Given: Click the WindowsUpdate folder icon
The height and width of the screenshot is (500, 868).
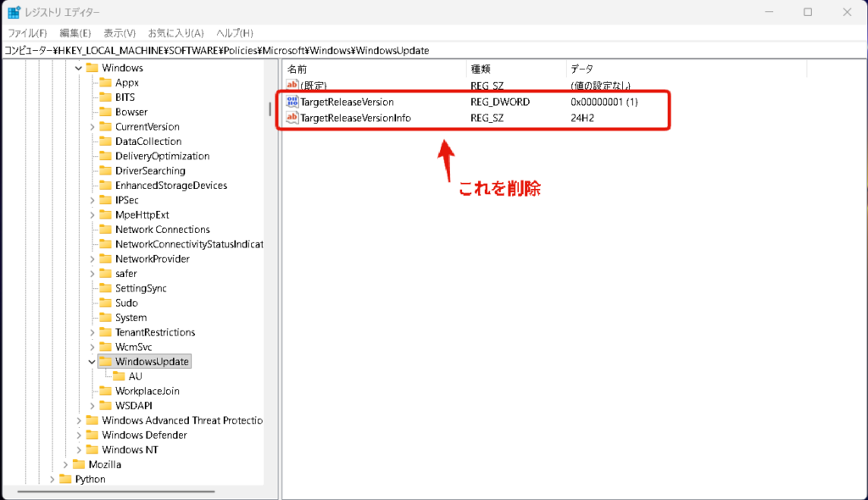Looking at the screenshot, I should click(x=105, y=362).
